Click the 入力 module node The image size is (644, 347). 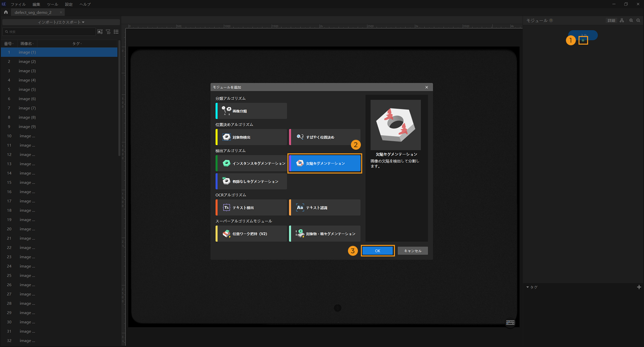click(x=583, y=35)
